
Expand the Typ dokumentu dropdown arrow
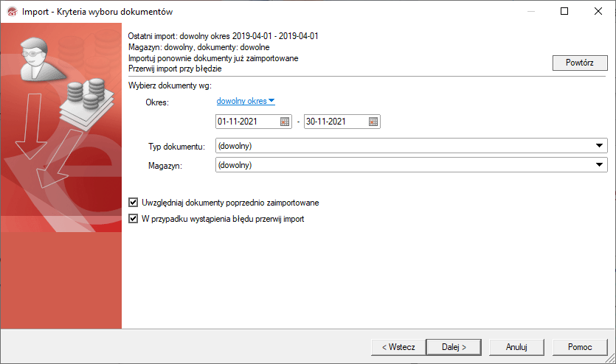click(x=599, y=145)
